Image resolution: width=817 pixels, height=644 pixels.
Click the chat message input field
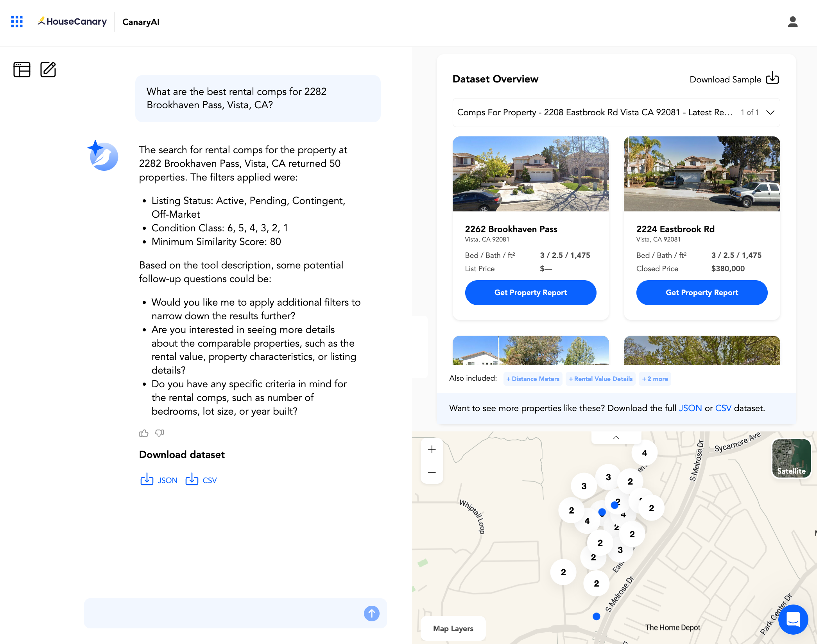[223, 613]
